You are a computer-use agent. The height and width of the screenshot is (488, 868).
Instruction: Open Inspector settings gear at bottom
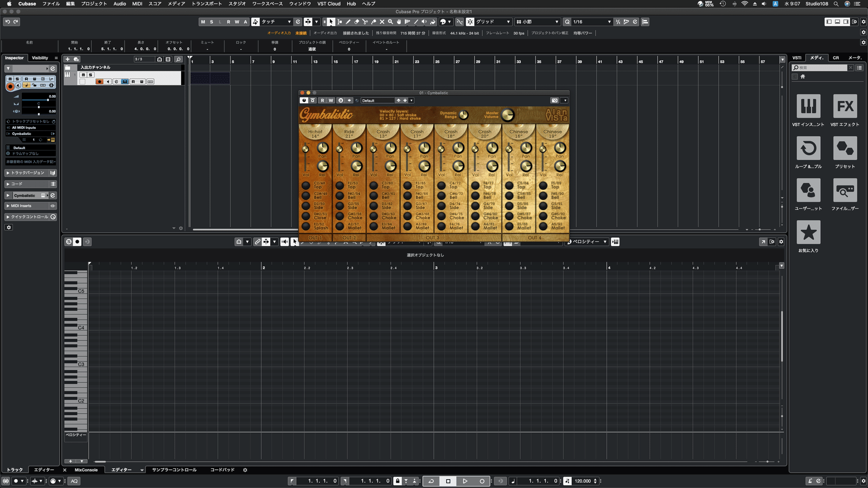(x=9, y=227)
